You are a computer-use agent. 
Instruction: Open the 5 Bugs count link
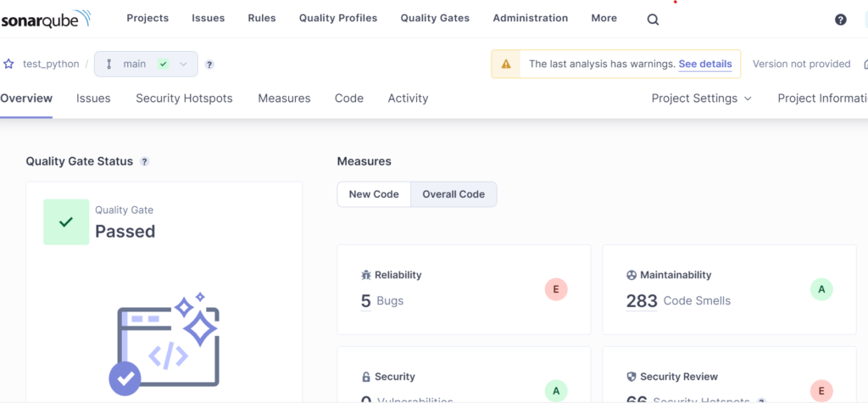(x=366, y=301)
